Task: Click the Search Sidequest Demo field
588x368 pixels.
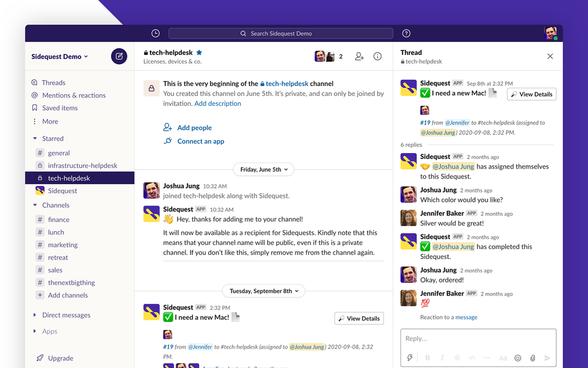Action: click(280, 34)
